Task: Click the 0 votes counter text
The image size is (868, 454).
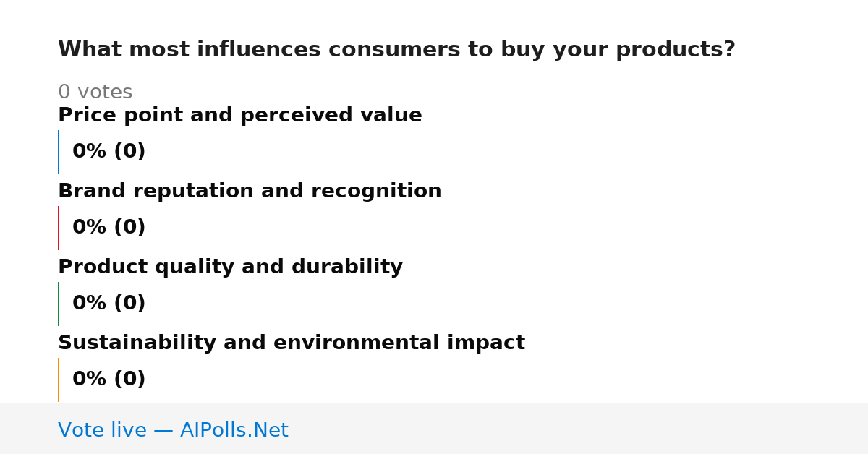Action: [95, 93]
